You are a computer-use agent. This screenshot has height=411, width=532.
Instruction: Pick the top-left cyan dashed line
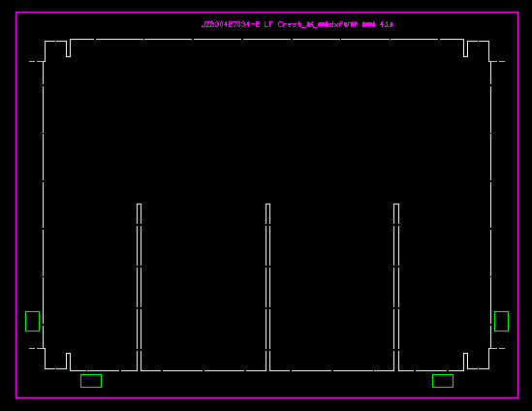37,61
